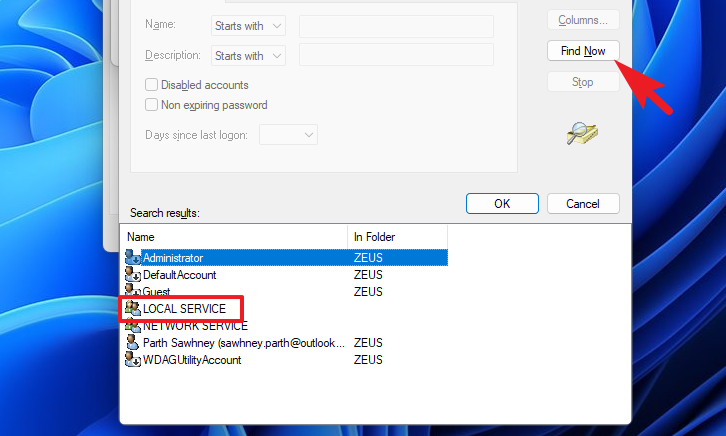Click ZEUS folder cell for Parth Sawhney

click(x=368, y=343)
